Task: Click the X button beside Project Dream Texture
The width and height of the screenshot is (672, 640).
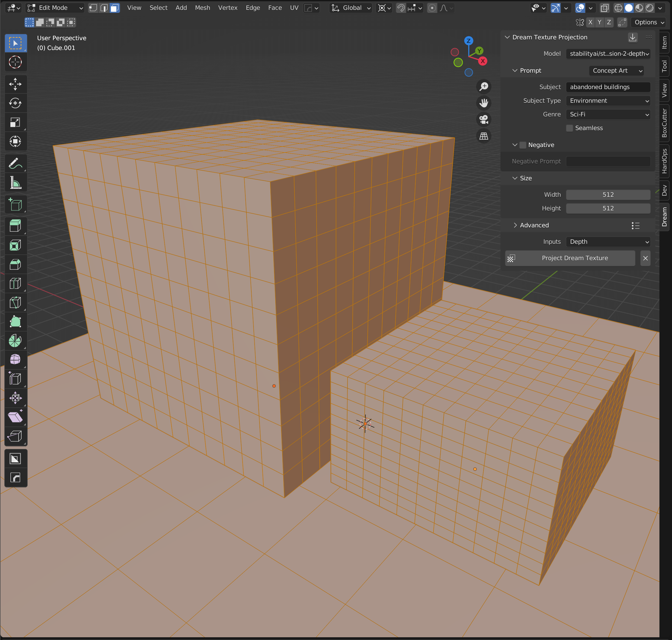Action: [645, 258]
